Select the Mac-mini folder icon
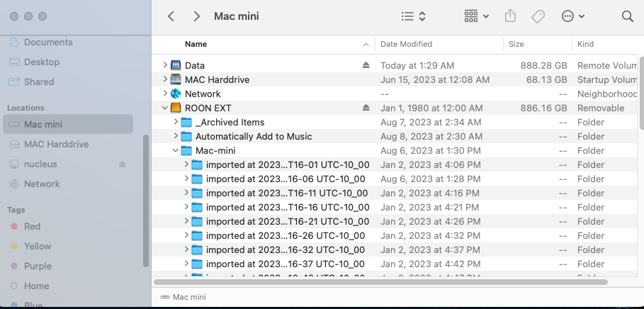This screenshot has width=644, height=309. tap(186, 150)
